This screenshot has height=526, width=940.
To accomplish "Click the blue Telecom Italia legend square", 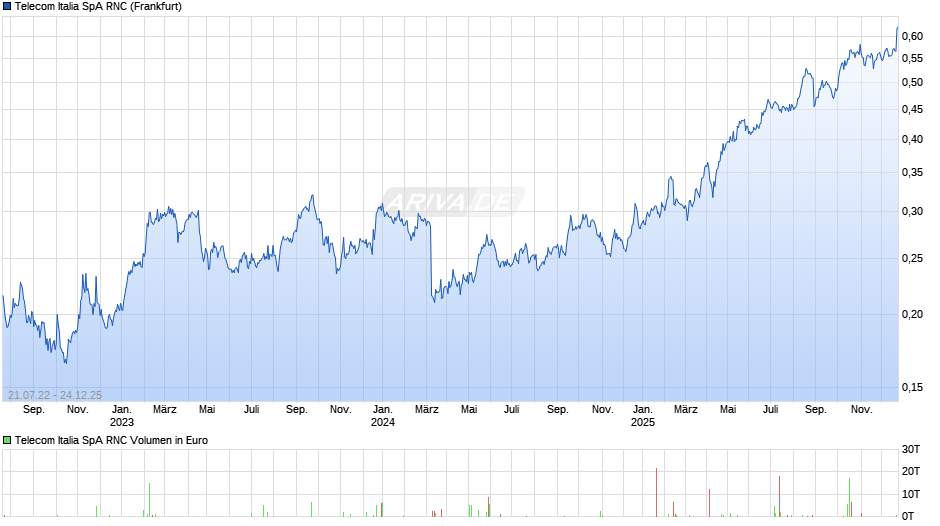I will (7, 7).
